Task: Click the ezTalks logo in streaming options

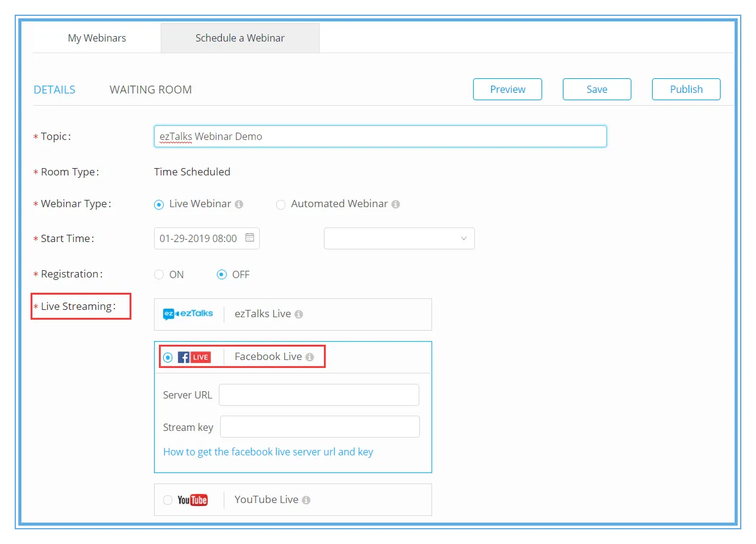Action: [x=188, y=314]
